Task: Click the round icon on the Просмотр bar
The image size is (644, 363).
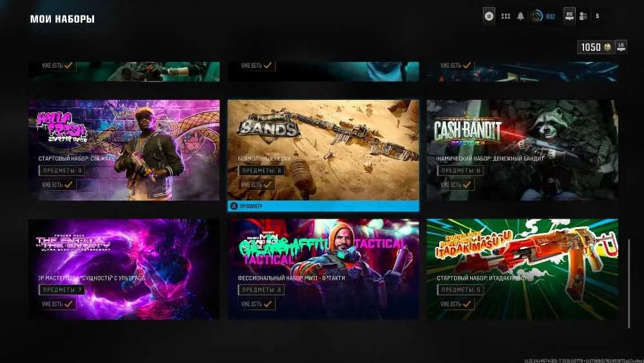Action: coord(234,206)
